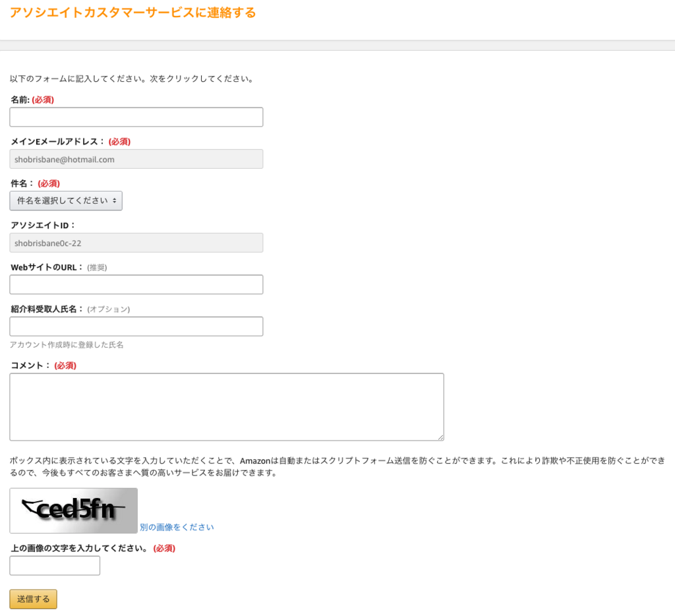Grab the comment box resize handle

pos(440,437)
